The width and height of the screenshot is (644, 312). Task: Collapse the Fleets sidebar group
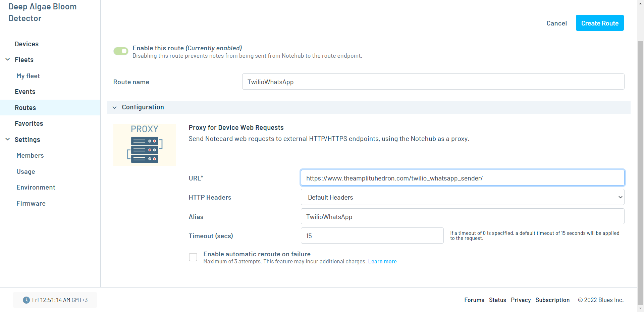pyautogui.click(x=8, y=60)
